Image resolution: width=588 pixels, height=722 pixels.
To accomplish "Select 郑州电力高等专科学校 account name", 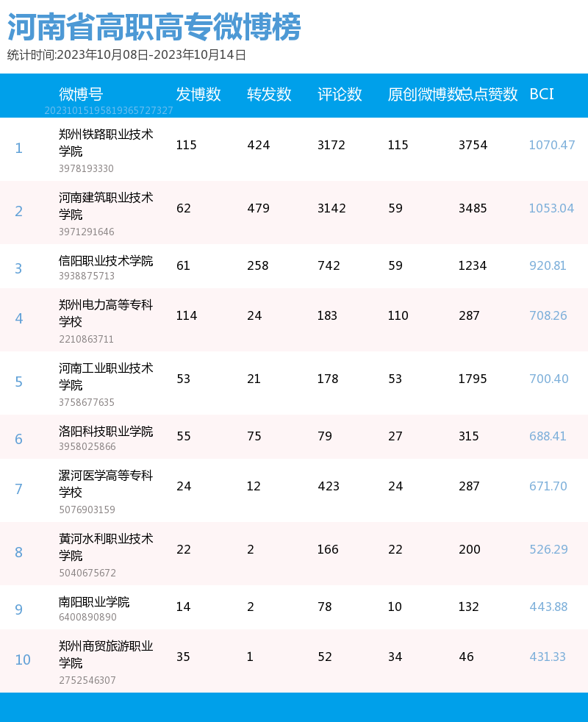I will [106, 313].
